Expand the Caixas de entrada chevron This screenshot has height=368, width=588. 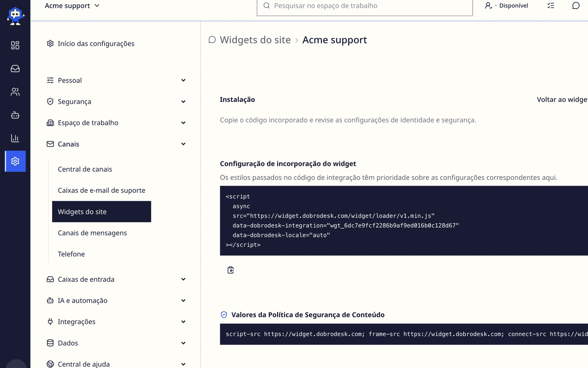183,279
